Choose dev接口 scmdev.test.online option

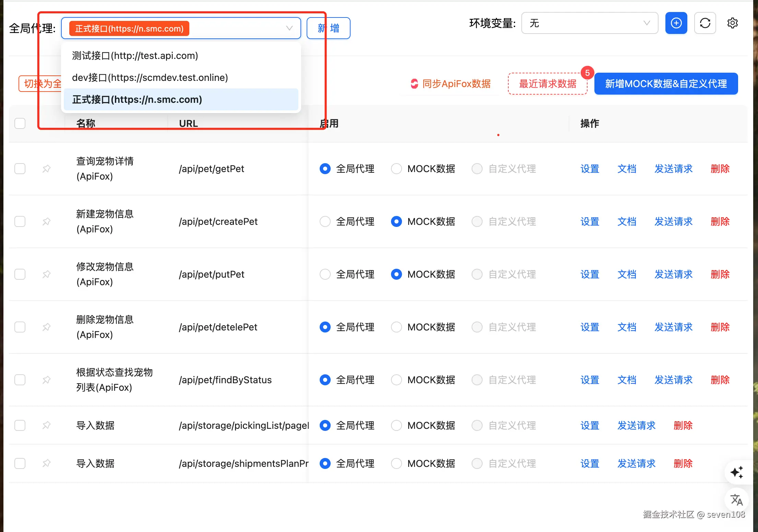click(x=150, y=77)
